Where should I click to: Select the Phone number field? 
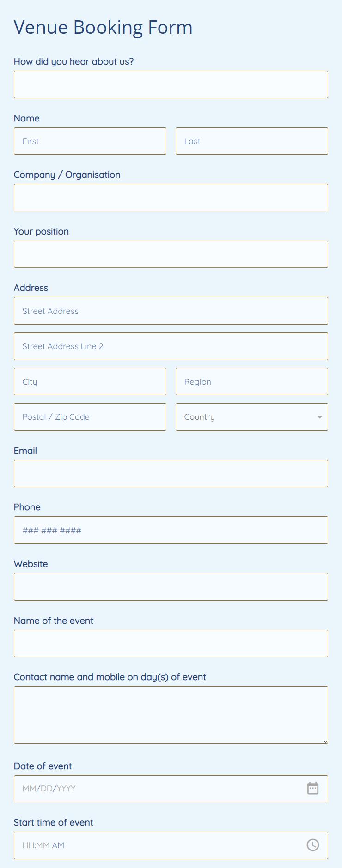[x=171, y=530]
